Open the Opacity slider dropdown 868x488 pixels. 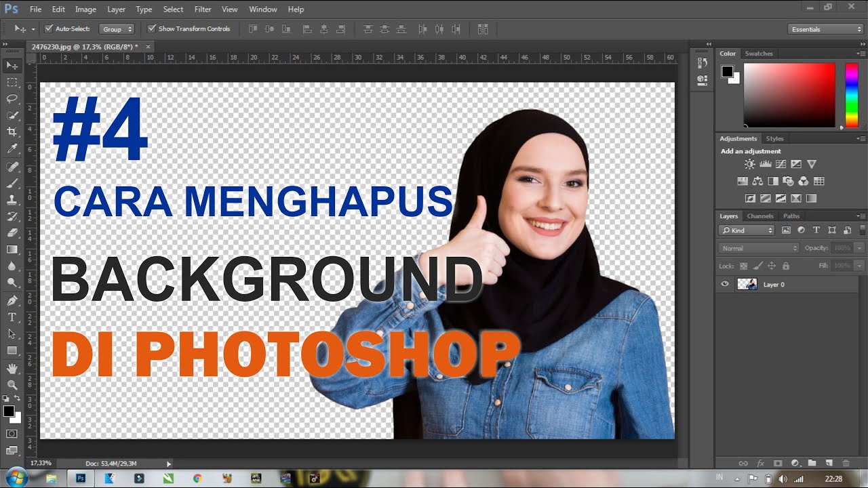860,248
